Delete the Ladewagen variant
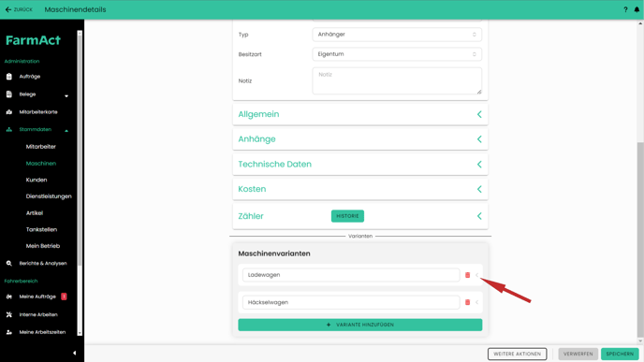Screen dimensions: 644x362 (467, 275)
